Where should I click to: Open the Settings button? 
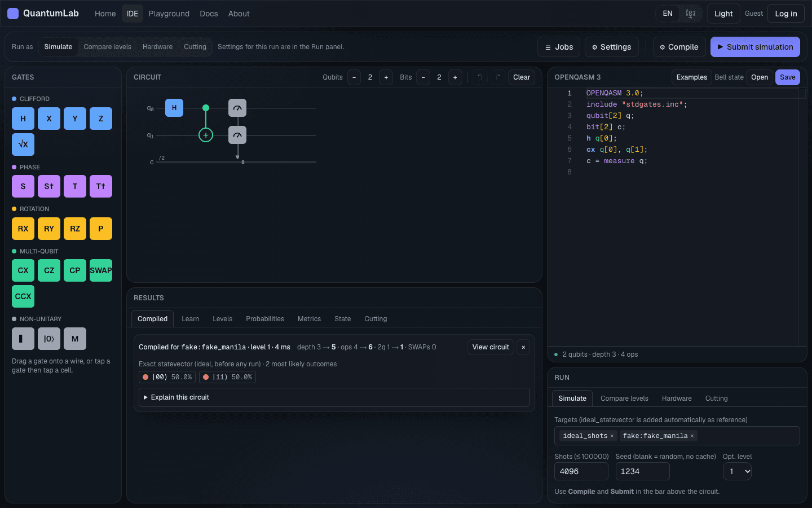612,47
